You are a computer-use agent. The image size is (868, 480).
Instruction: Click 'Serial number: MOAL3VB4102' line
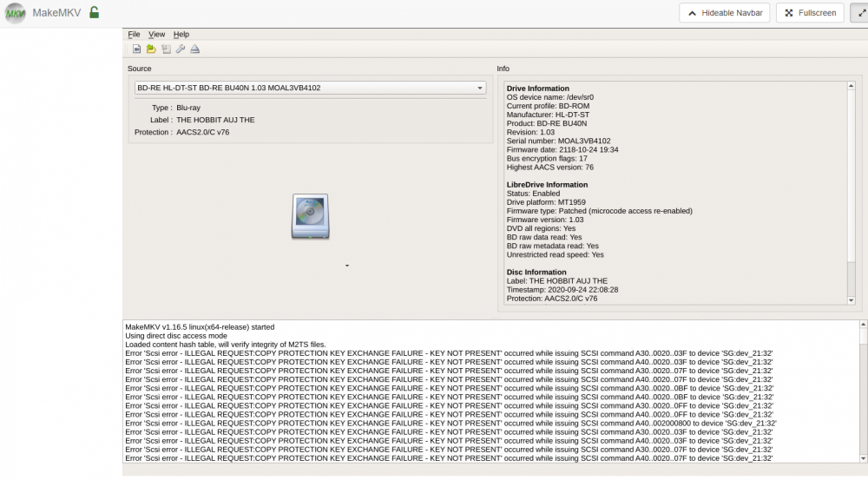tap(558, 141)
